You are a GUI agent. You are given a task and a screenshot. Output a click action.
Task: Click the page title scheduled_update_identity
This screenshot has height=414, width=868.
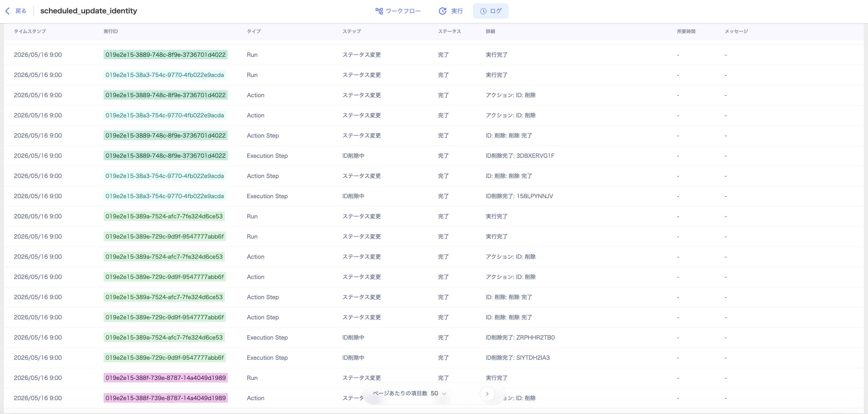click(x=89, y=11)
